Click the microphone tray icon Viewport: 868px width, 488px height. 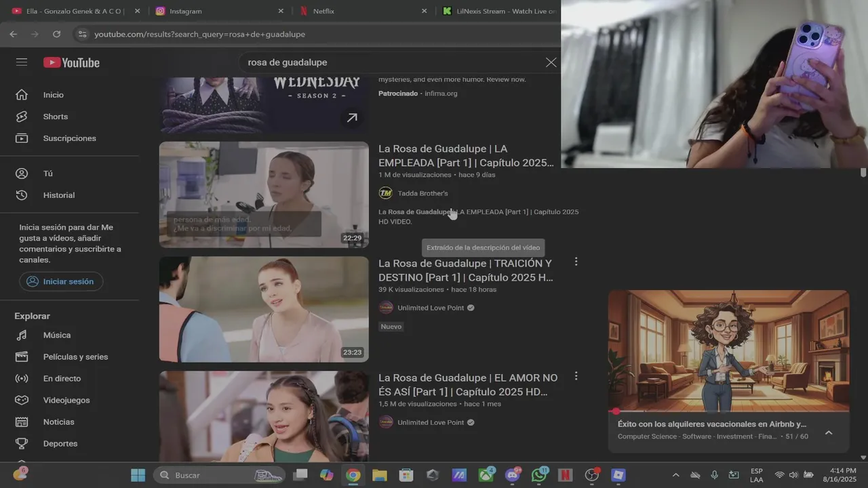coord(714,475)
